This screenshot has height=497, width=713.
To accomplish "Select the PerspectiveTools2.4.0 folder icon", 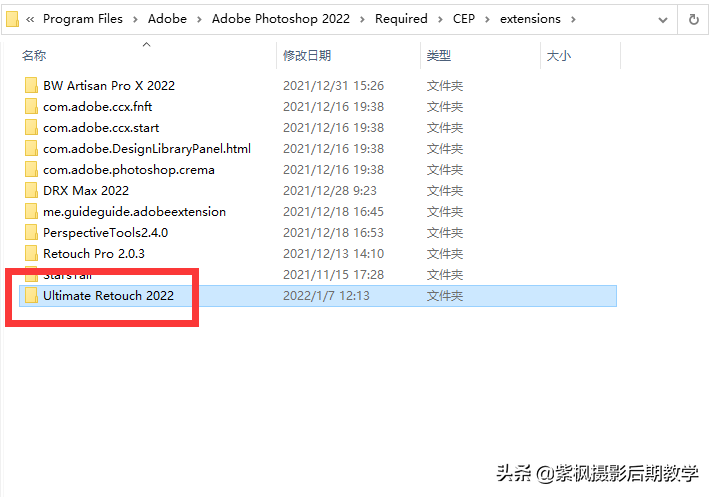I will tap(31, 232).
